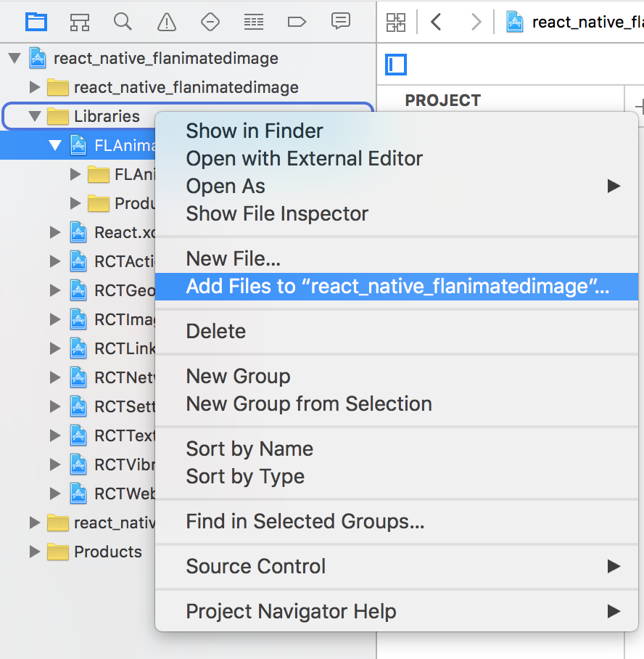Collapse the Libraries group disclosure triangle
Image resolution: width=644 pixels, height=659 pixels.
34,116
